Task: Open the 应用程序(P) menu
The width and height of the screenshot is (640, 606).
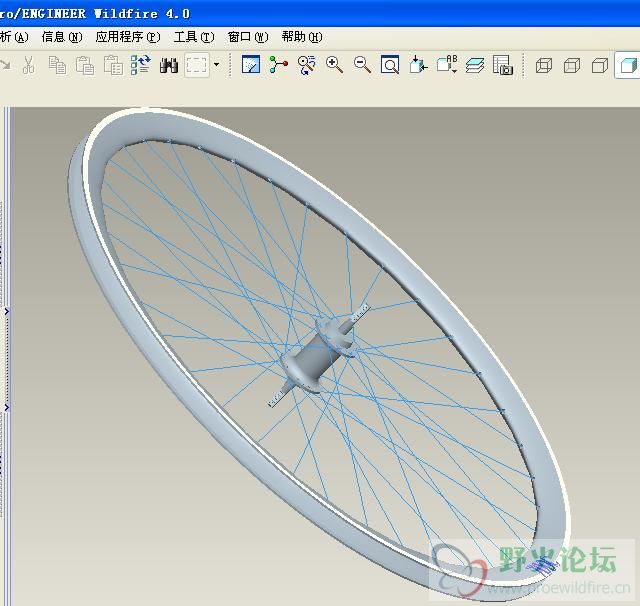Action: pos(128,37)
